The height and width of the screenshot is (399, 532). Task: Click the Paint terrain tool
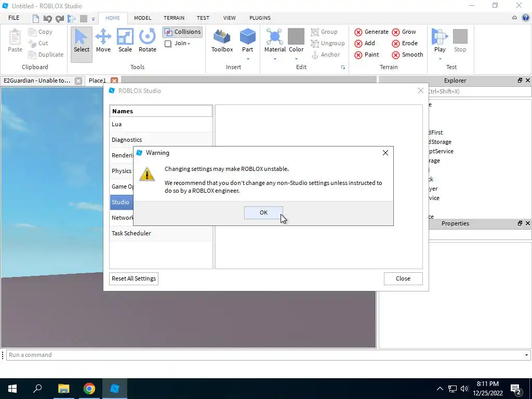click(x=366, y=55)
